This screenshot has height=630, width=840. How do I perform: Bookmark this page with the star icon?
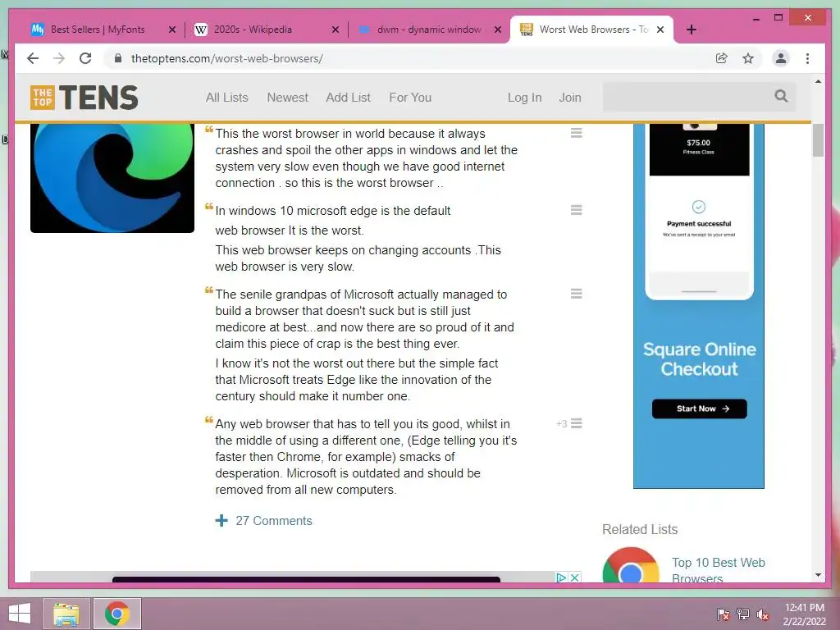(x=748, y=58)
